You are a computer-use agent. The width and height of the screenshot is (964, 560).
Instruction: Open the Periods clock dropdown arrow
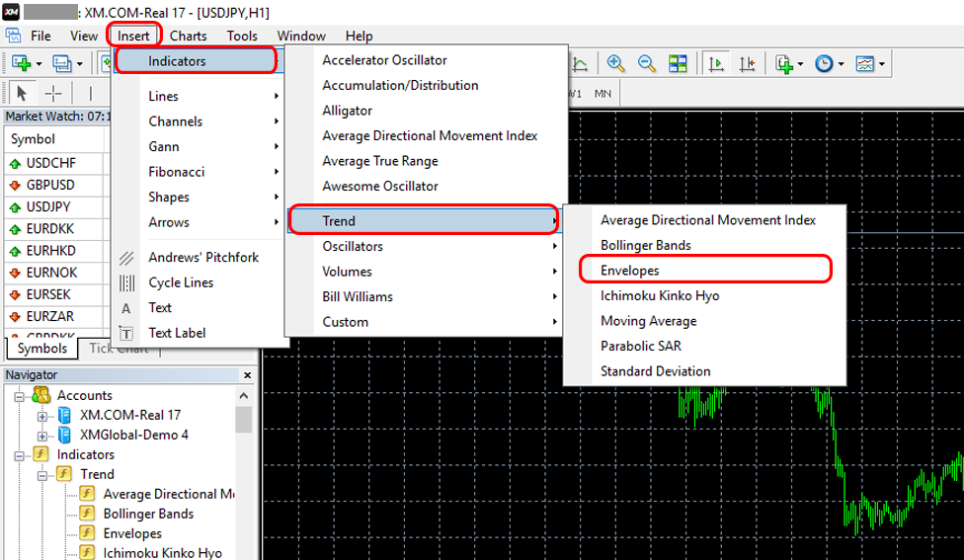[842, 64]
